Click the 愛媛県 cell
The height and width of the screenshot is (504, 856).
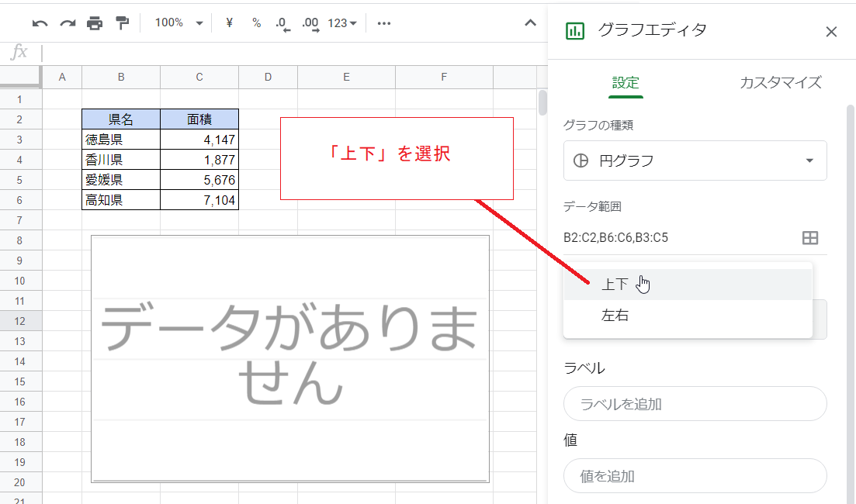click(121, 180)
